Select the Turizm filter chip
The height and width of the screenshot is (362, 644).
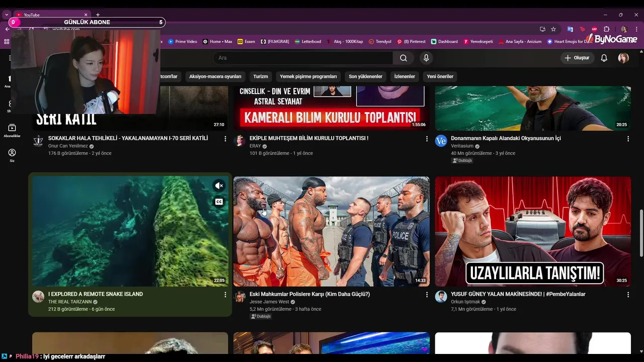coord(261,76)
